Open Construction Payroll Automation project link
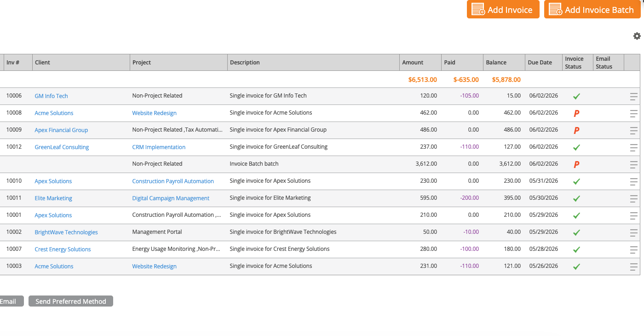The image size is (644, 336). pyautogui.click(x=173, y=181)
